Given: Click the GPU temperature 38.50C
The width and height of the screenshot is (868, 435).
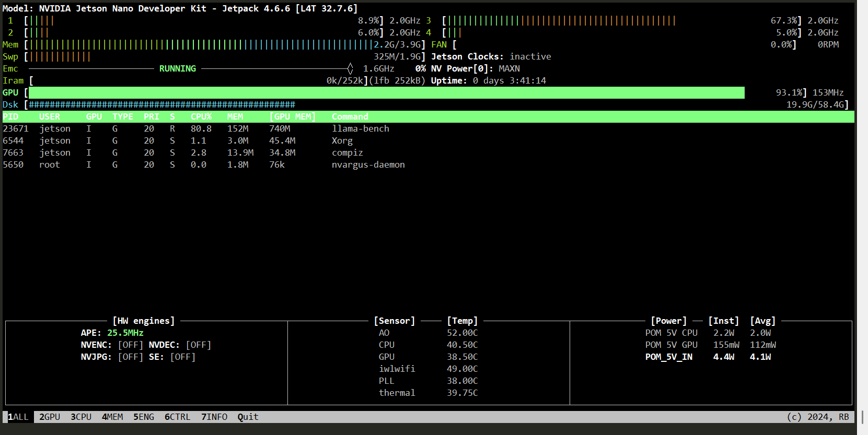Looking at the screenshot, I should point(462,357).
